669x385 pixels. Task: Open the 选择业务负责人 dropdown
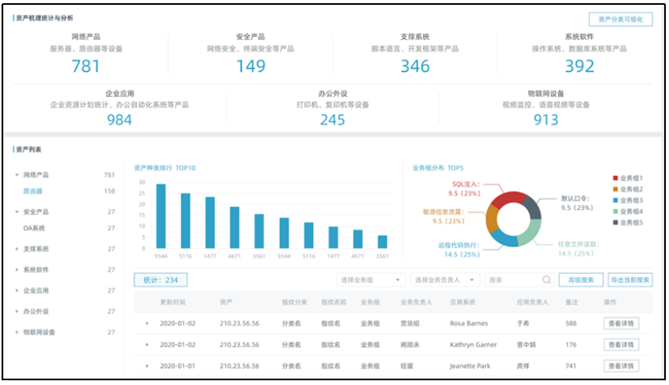coord(445,280)
